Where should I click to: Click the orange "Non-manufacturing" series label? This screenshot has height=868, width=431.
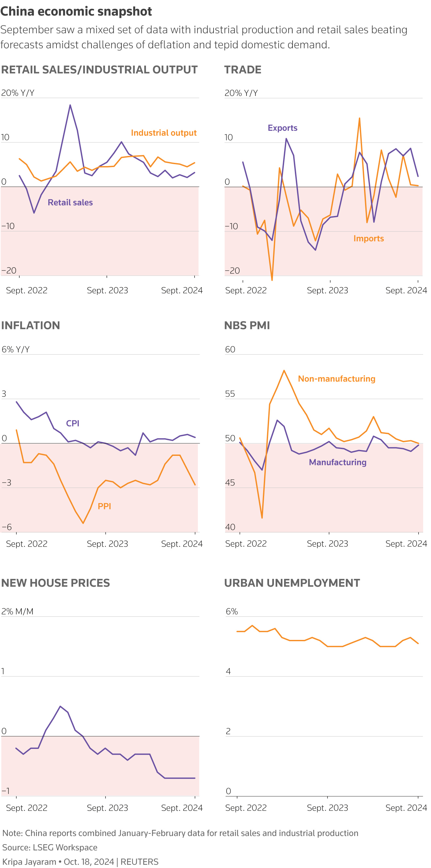point(336,379)
